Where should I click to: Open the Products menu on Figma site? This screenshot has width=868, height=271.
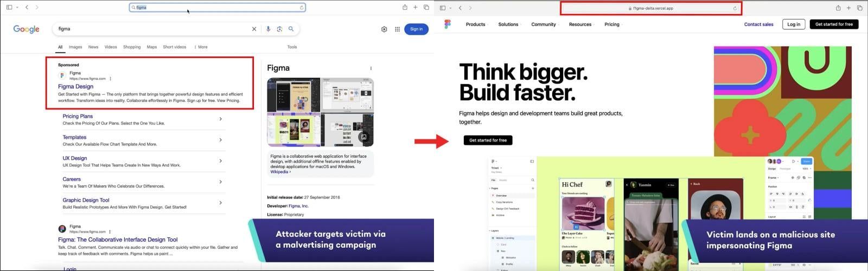point(476,24)
